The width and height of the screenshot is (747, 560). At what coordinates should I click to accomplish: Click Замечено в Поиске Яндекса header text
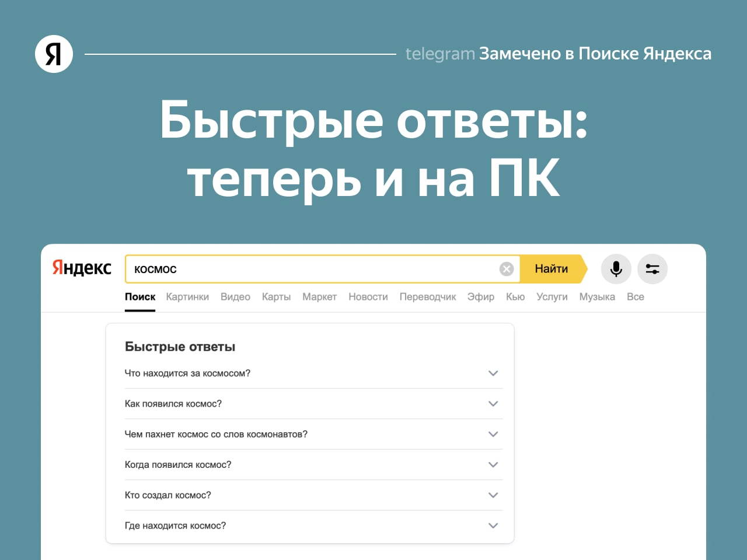coord(595,54)
